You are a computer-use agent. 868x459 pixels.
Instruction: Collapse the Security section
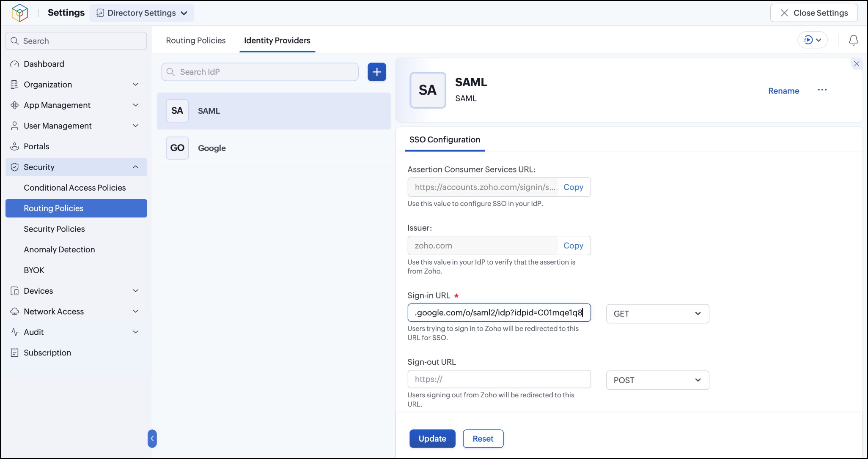(136, 167)
